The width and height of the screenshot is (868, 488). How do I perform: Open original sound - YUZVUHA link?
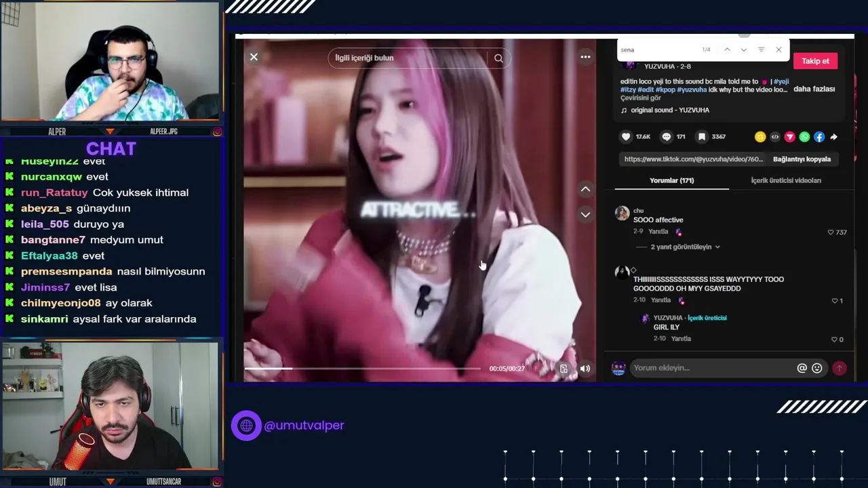click(x=669, y=110)
